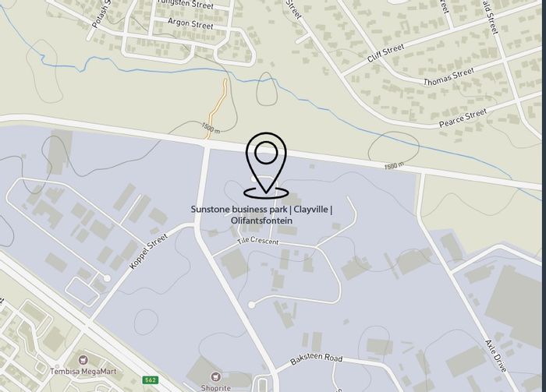Screen dimensions: 546x392
Task: Click the Shoprite text label
Action: (x=216, y=388)
